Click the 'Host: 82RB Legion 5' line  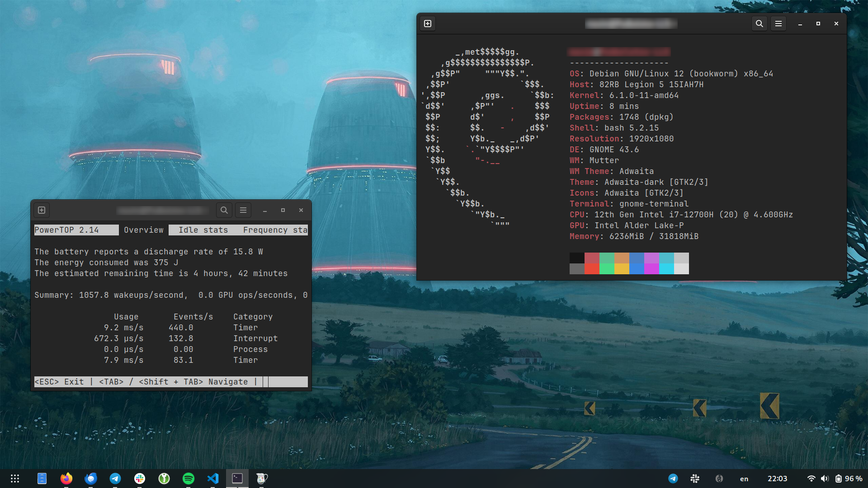tap(637, 84)
